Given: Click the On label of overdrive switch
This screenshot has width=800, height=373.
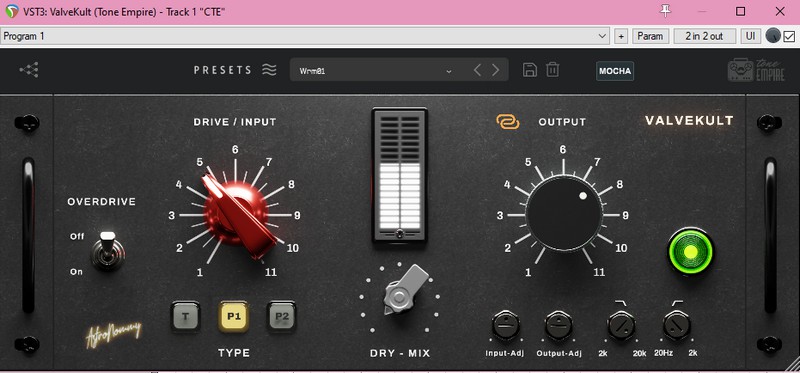Looking at the screenshot, I should coord(77,271).
